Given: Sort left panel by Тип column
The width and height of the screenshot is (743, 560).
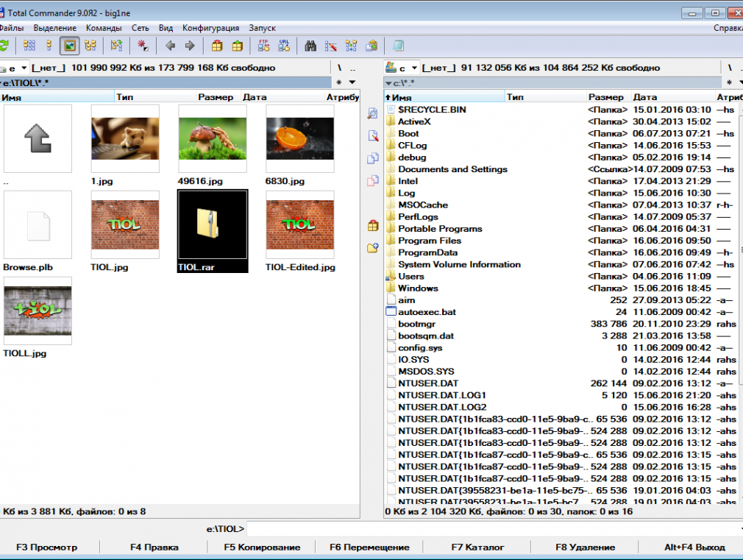Looking at the screenshot, I should [x=155, y=96].
